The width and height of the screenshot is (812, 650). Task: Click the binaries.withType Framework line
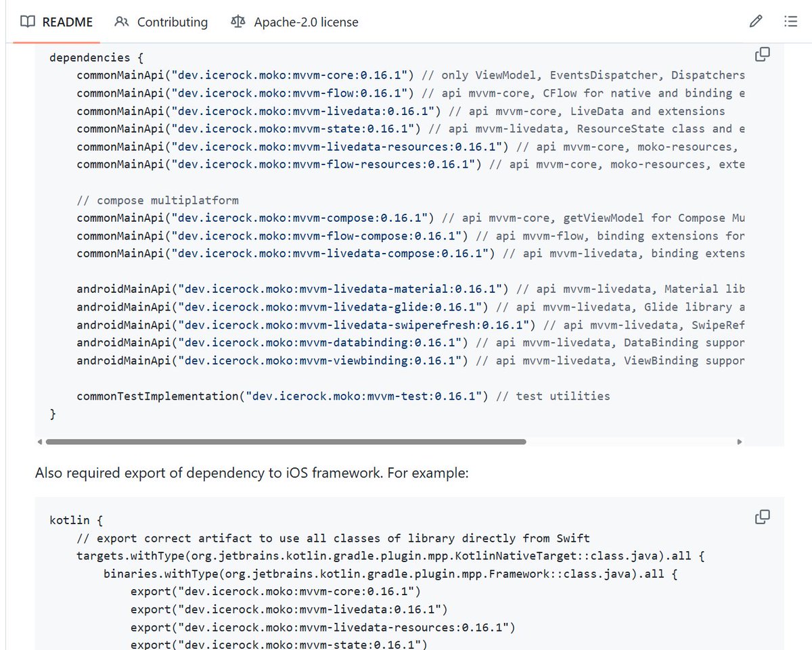(390, 574)
